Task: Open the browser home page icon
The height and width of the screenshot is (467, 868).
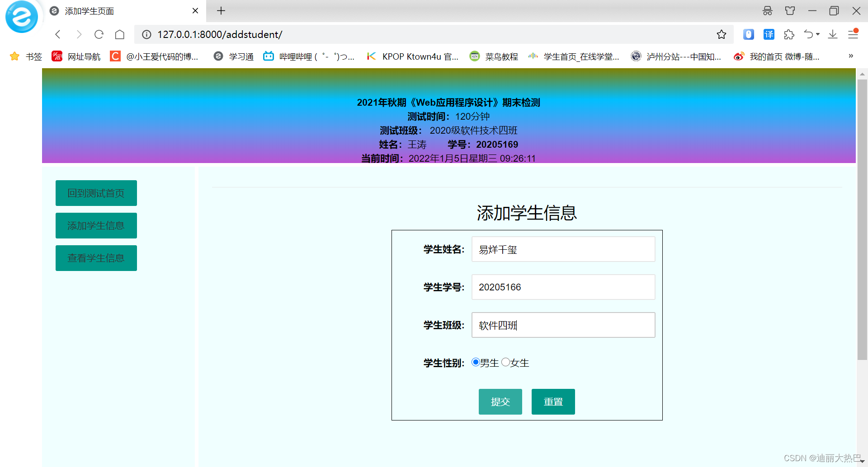Action: (120, 34)
